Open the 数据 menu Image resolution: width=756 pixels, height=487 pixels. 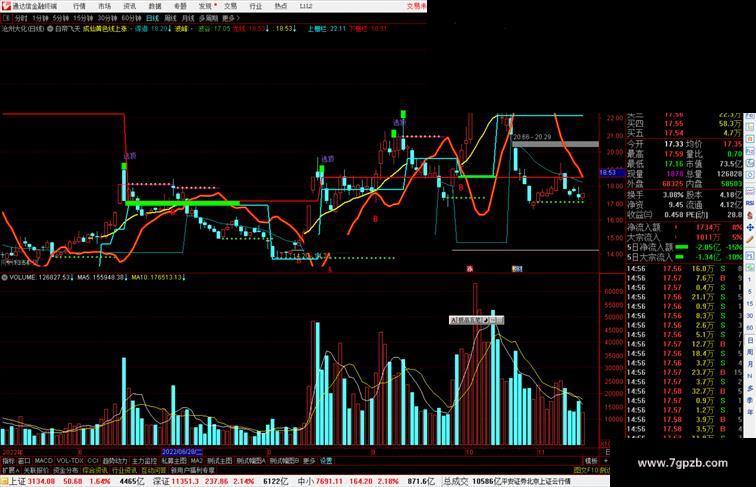pos(155,6)
